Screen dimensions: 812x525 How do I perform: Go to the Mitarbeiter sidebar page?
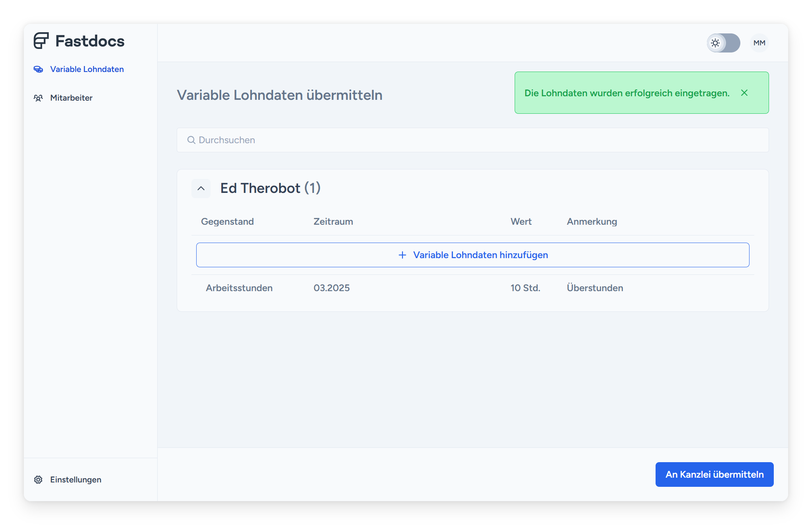71,98
